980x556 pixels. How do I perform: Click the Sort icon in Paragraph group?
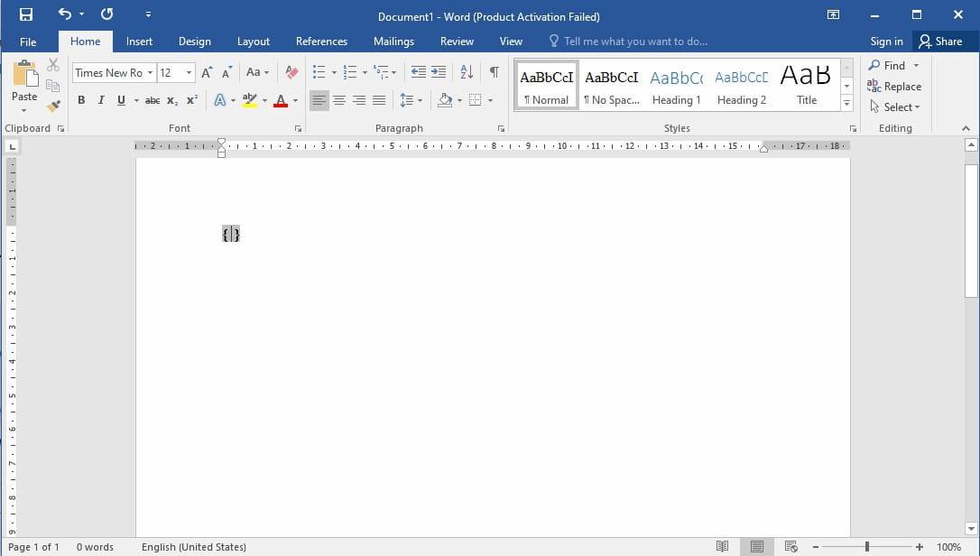point(466,71)
